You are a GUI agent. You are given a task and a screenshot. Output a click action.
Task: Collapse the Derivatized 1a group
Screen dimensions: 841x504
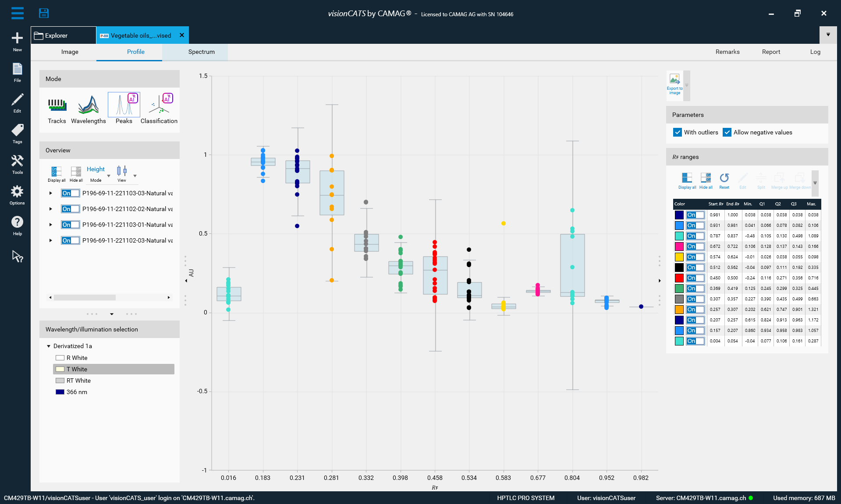(49, 346)
